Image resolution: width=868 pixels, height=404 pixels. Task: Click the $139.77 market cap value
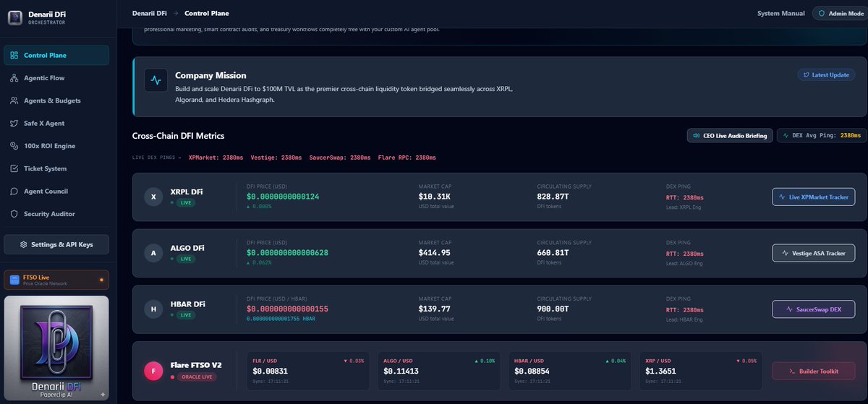435,309
